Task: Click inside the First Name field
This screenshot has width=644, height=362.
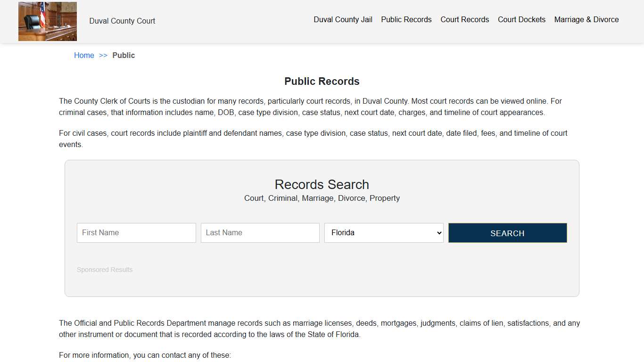Action: tap(136, 232)
